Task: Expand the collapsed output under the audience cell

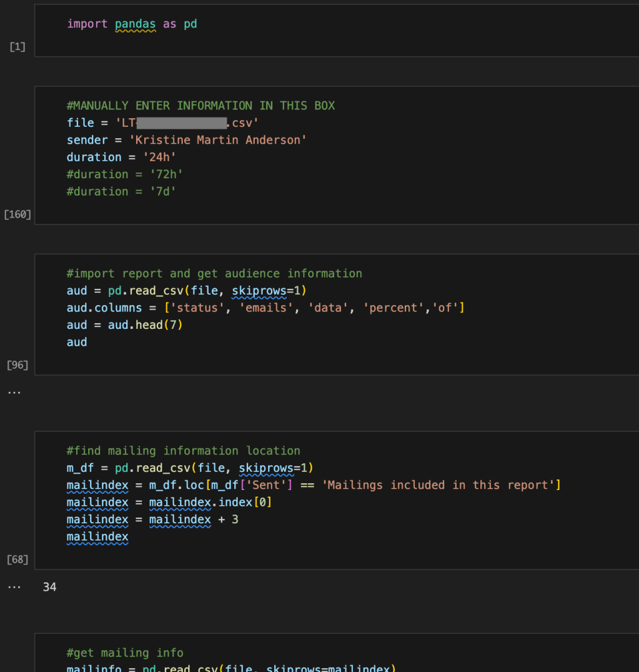Action: click(x=14, y=392)
